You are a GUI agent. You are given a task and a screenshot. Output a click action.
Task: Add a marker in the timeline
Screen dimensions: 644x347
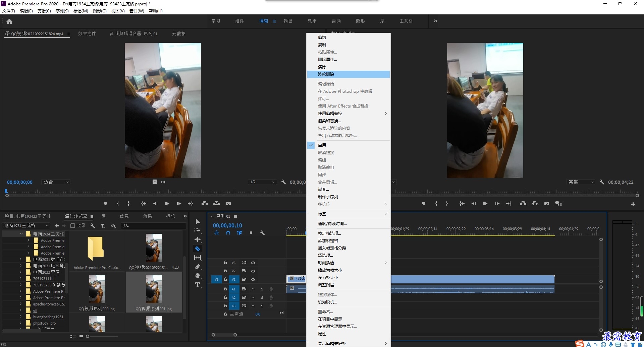(x=251, y=233)
